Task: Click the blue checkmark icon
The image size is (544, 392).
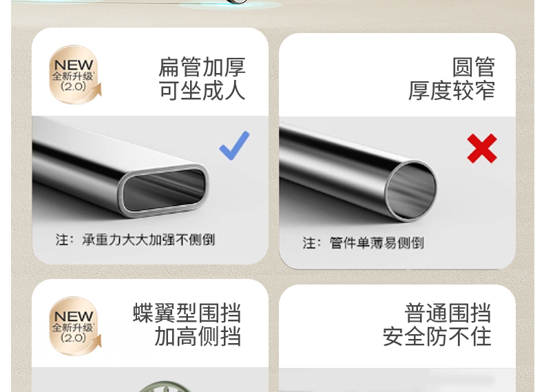Action: 235,145
